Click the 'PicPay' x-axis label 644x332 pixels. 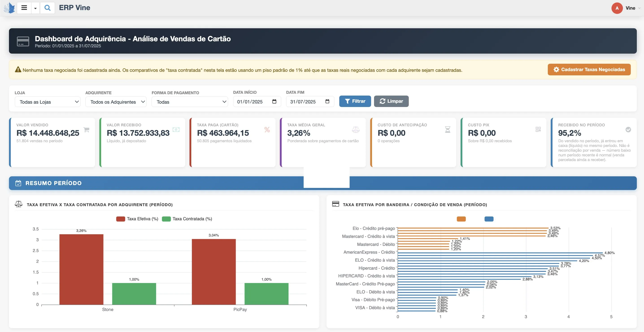pyautogui.click(x=240, y=310)
